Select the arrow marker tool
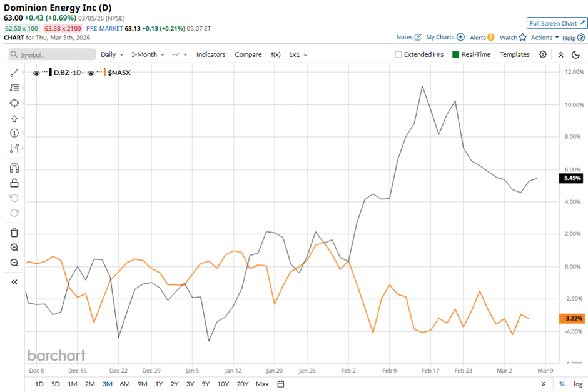Image resolution: width=588 pixels, height=392 pixels. point(14,118)
